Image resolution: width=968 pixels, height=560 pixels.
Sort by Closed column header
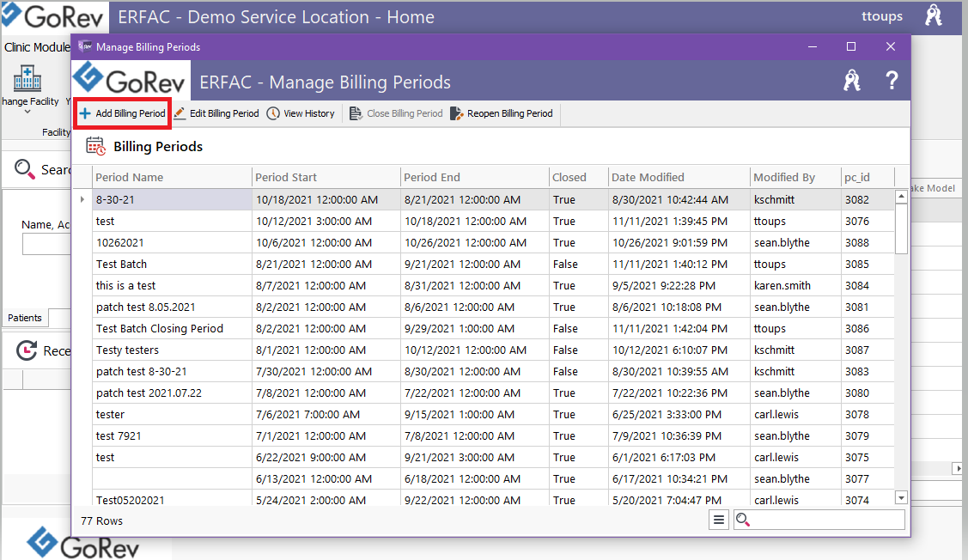pos(578,177)
